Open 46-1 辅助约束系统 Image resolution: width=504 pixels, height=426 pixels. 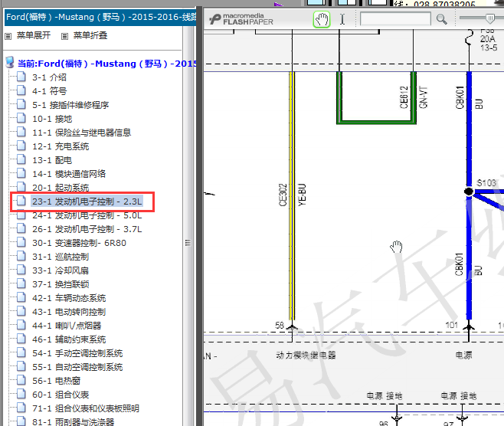(x=69, y=339)
